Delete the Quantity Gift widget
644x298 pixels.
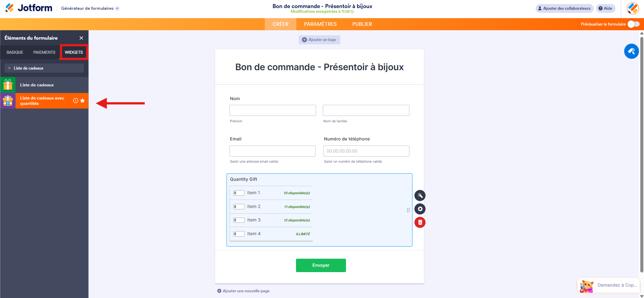pyautogui.click(x=420, y=222)
